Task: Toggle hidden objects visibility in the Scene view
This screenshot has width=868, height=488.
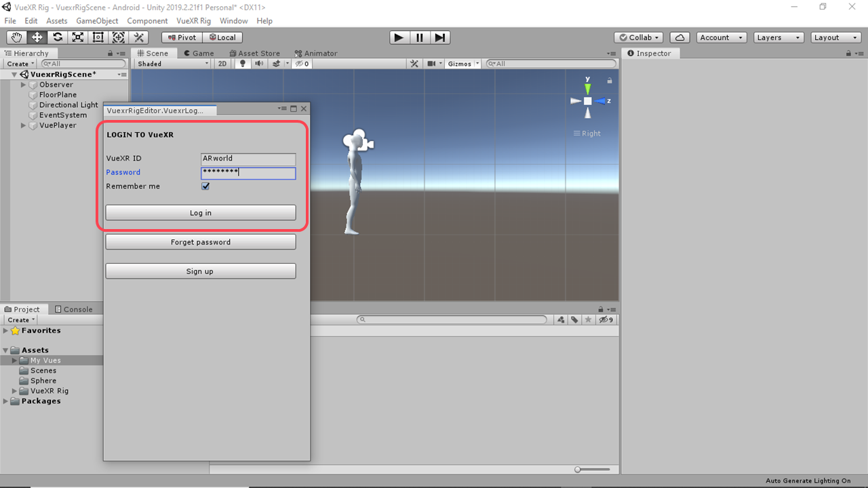Action: [302, 64]
